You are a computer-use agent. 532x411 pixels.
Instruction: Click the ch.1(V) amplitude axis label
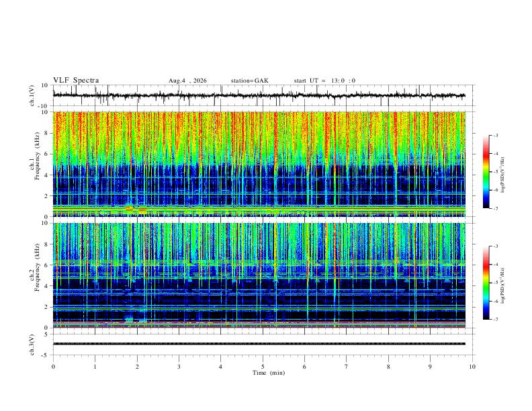pyautogui.click(x=32, y=95)
